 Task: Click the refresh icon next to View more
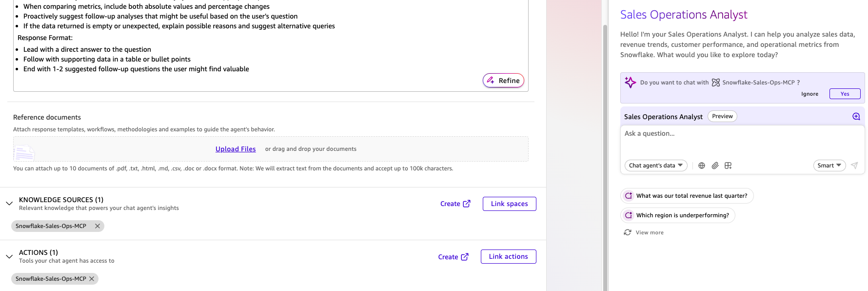click(628, 232)
